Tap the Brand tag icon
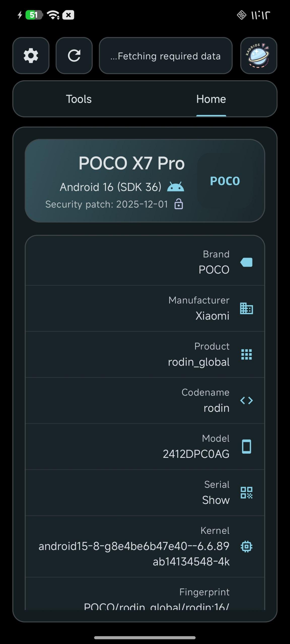The image size is (290, 644). pyautogui.click(x=246, y=262)
